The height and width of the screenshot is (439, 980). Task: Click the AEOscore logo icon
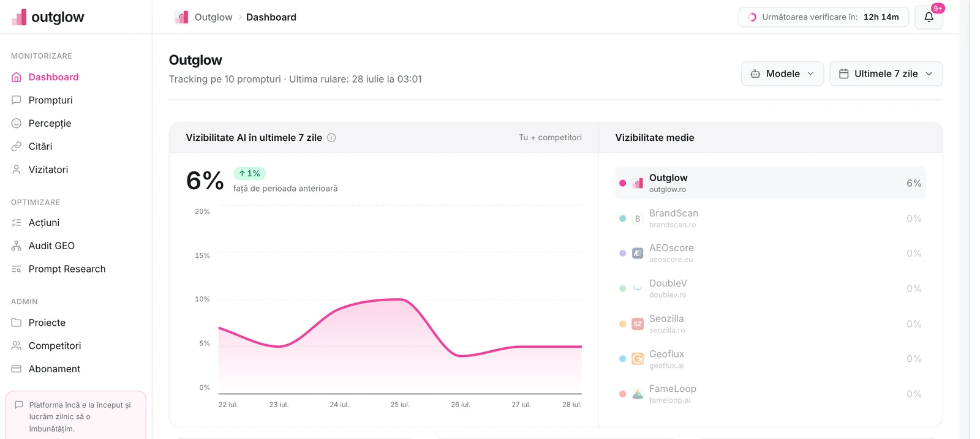point(638,253)
